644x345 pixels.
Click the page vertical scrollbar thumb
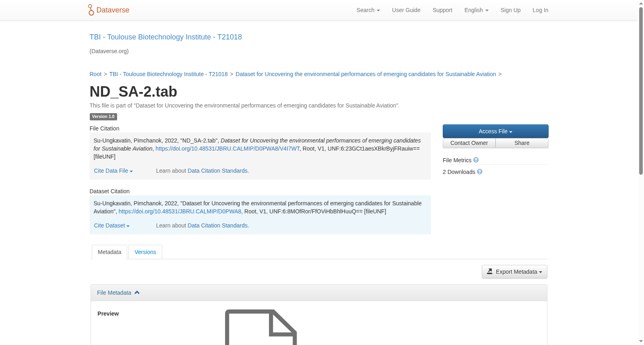coord(641,91)
